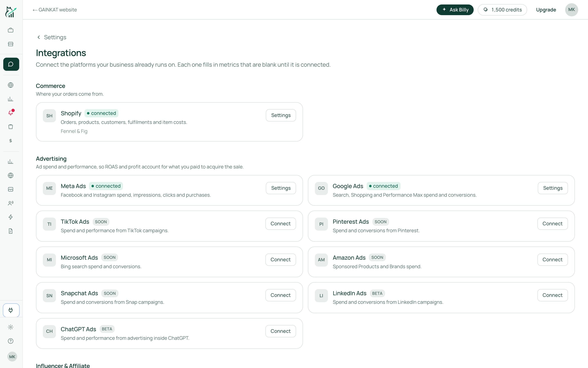Viewport: 588px width, 368px height.
Task: Connect Microsoft Ads
Action: pos(280,260)
